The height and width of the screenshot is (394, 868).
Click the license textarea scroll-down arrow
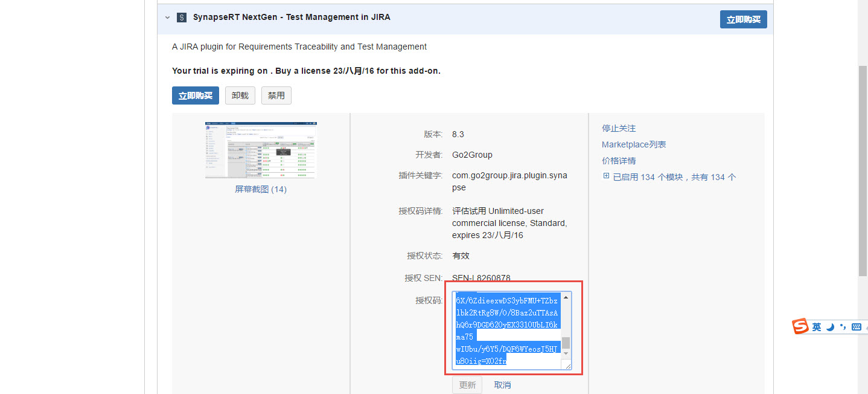click(x=566, y=354)
